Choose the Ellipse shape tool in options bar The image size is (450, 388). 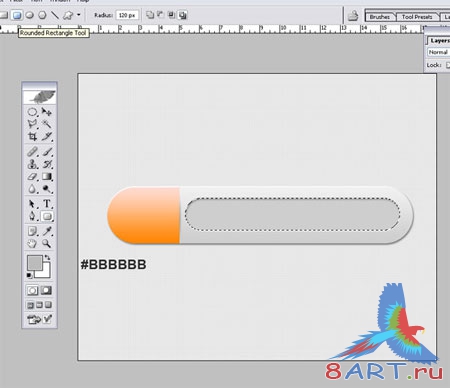(x=30, y=15)
